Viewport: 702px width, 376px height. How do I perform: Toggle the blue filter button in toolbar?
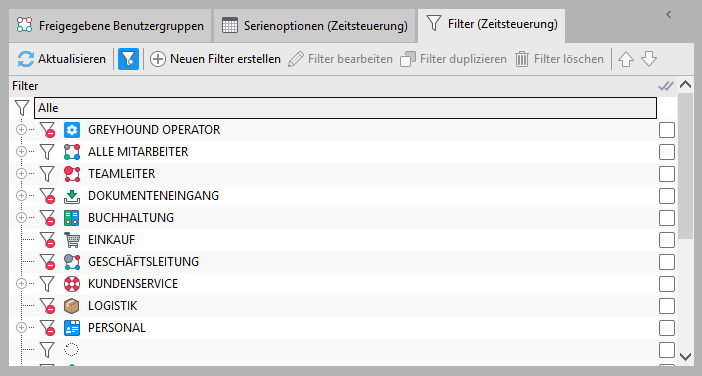[x=128, y=59]
